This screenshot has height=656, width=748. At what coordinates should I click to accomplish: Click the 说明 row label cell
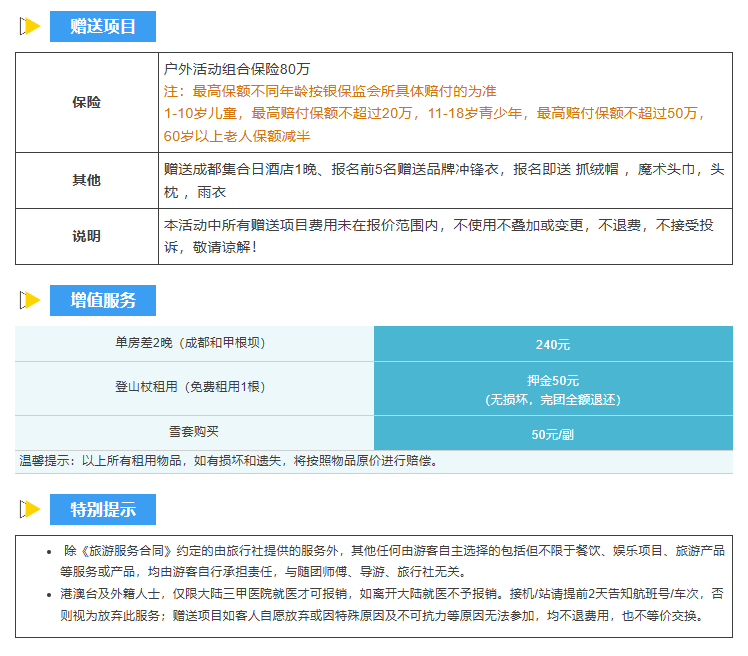(x=87, y=237)
